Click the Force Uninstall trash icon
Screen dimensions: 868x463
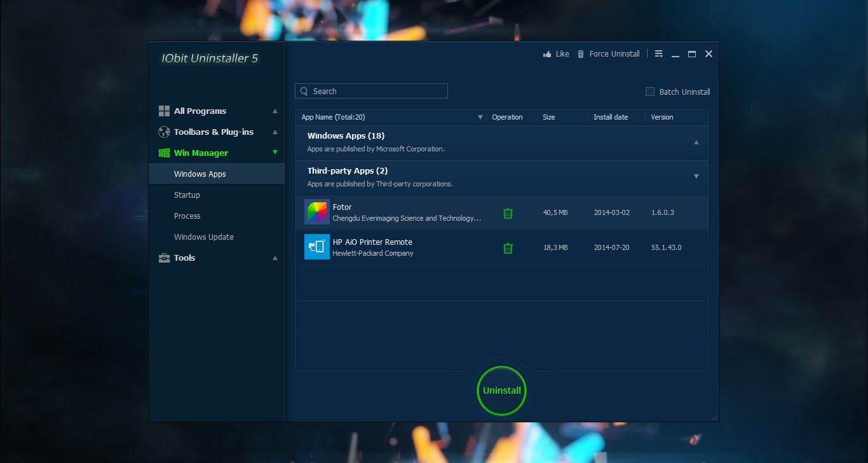coord(581,54)
